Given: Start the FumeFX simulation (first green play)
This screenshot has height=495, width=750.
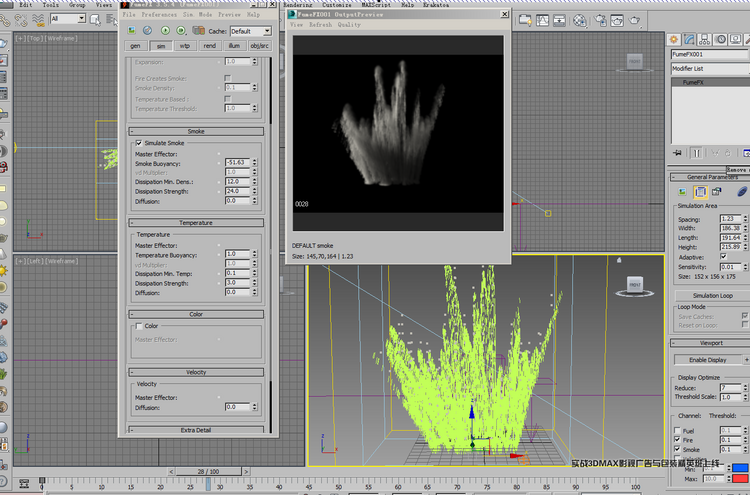Looking at the screenshot, I should click(165, 31).
